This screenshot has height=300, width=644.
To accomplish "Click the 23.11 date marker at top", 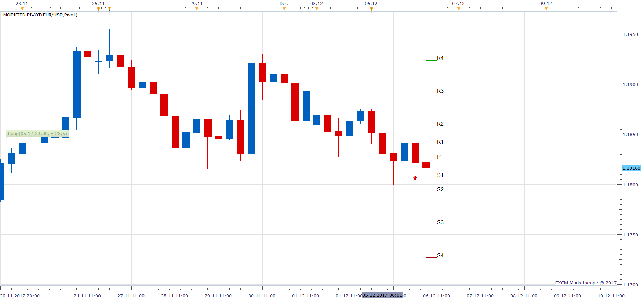I will tap(22, 4).
